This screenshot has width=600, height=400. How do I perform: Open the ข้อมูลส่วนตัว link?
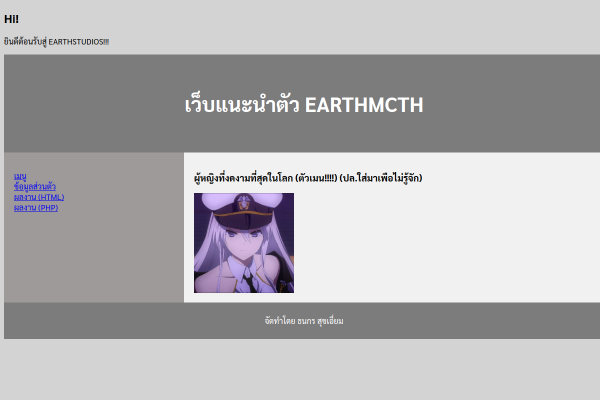[x=35, y=187]
